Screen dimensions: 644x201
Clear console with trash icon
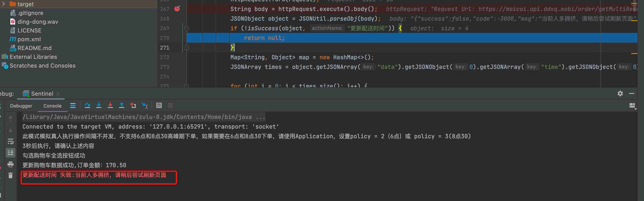tap(11, 176)
